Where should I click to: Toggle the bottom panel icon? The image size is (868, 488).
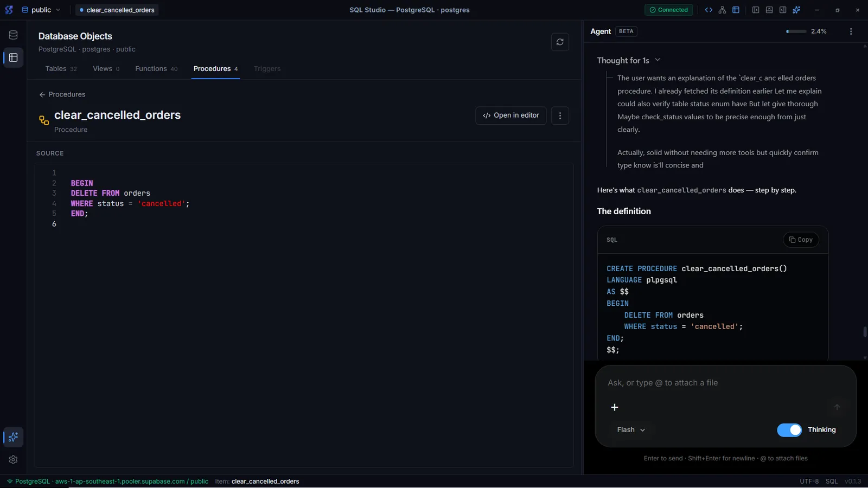(x=769, y=10)
